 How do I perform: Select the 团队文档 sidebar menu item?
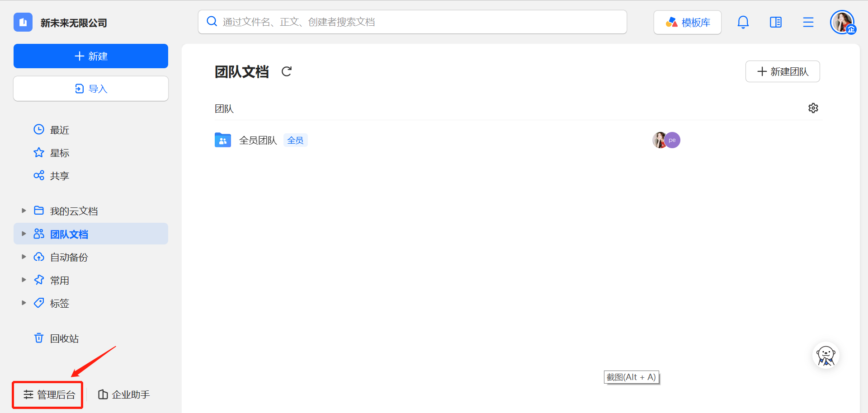(69, 234)
